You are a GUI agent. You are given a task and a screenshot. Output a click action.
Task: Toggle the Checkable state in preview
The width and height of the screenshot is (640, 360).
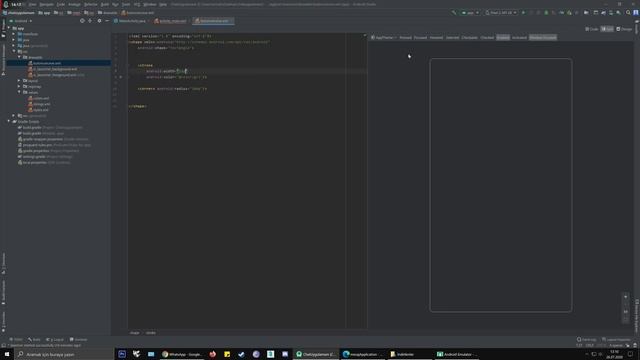(x=469, y=38)
